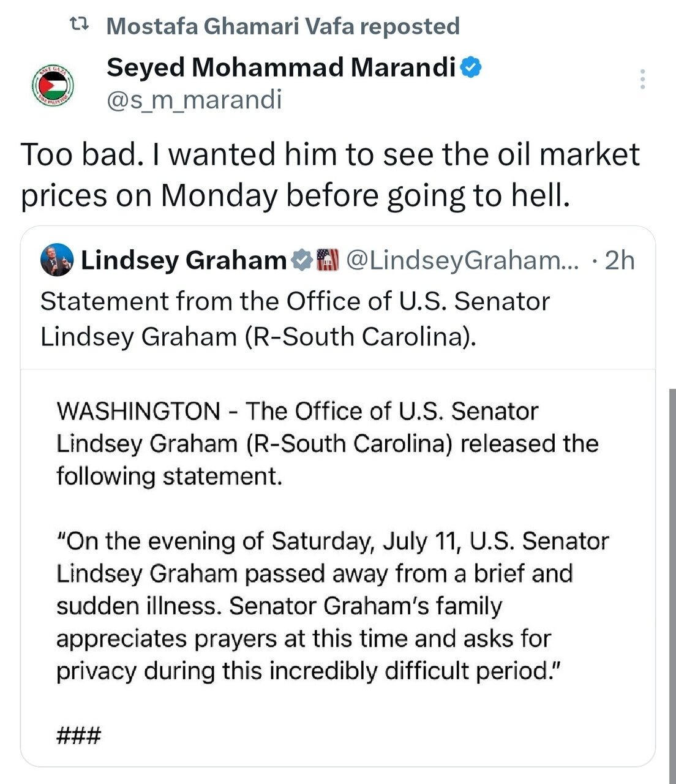The width and height of the screenshot is (676, 784).
Task: Open Lindsey Graham's profile photo
Action: (x=57, y=260)
